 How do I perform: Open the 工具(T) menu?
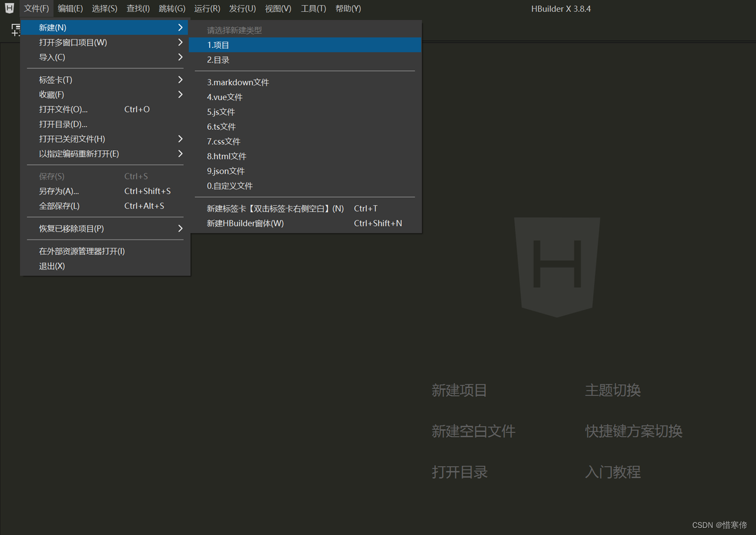point(313,8)
